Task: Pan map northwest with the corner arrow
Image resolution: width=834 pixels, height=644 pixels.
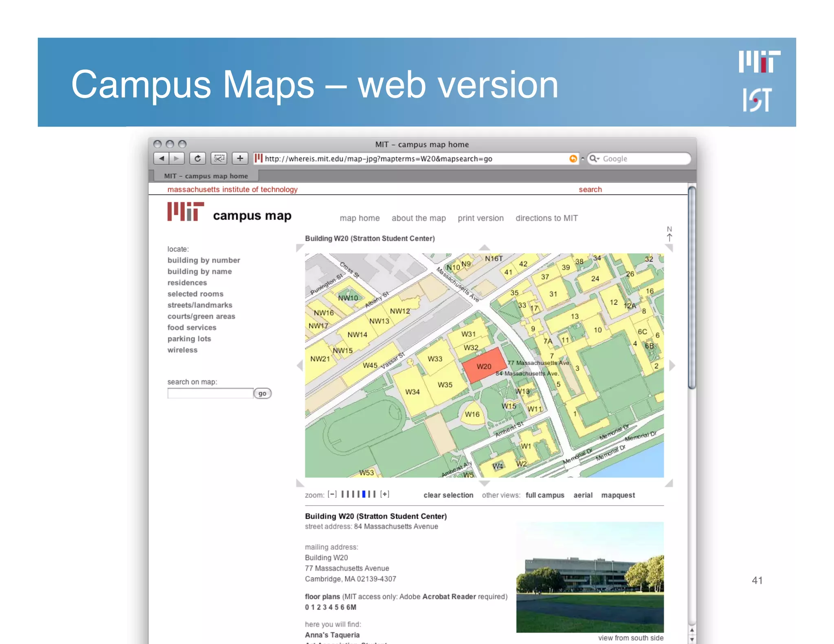Action: click(300, 248)
